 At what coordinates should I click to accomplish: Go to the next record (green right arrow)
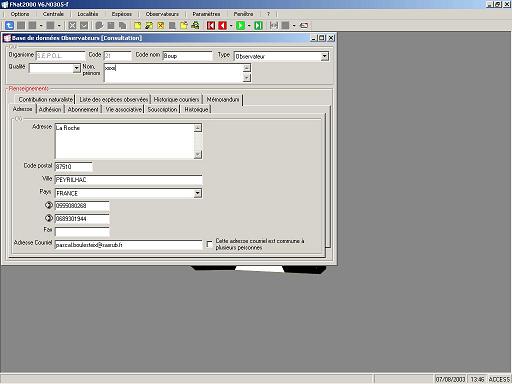point(240,25)
